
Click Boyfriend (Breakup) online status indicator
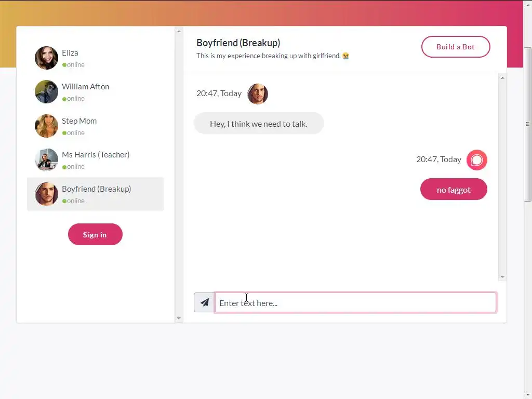[73, 201]
